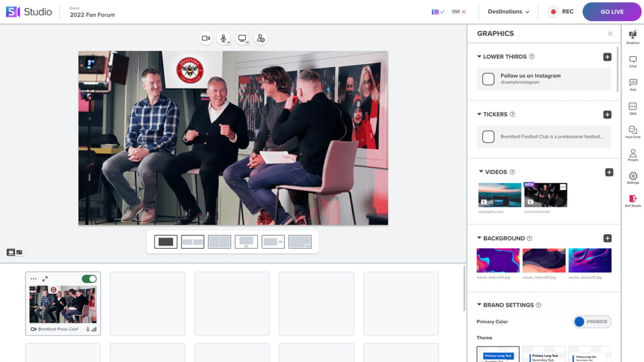Toggle off Brentford Press Conf source switch

[x=89, y=279]
